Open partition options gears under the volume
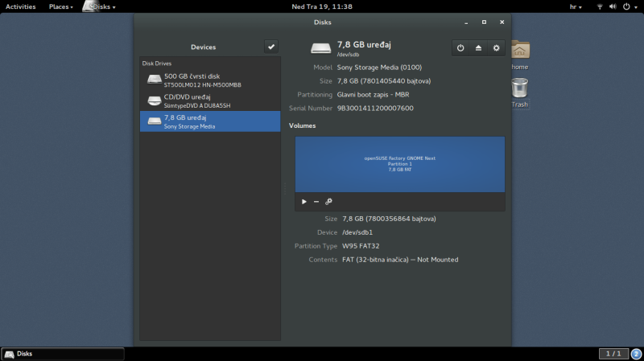Screen dimensions: 644x361 point(328,202)
